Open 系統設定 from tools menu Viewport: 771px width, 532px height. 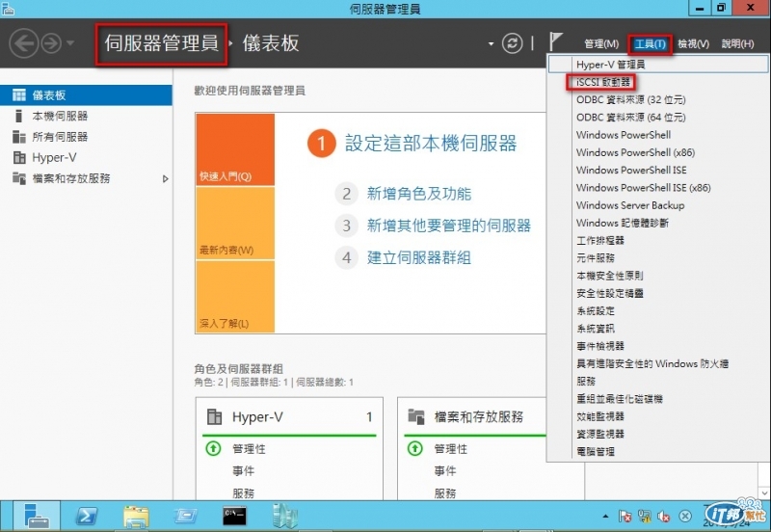click(658, 311)
